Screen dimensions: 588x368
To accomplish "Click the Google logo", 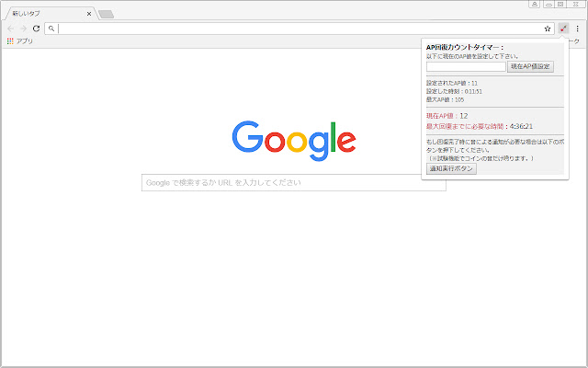I will pyautogui.click(x=294, y=141).
